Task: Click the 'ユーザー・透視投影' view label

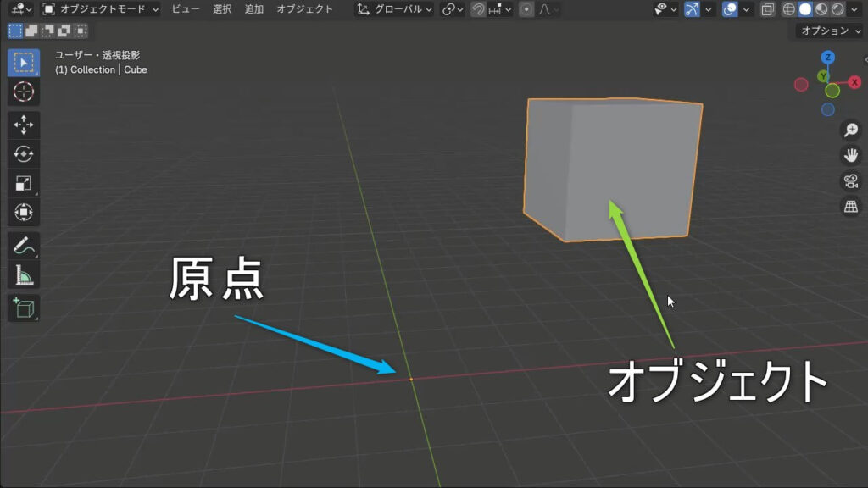Action: (x=97, y=55)
